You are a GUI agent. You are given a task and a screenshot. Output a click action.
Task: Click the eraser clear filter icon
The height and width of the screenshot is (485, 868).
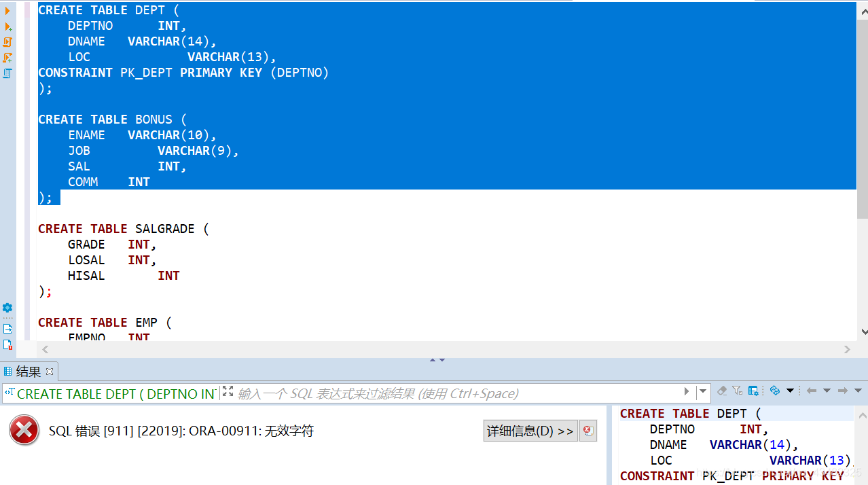(722, 391)
